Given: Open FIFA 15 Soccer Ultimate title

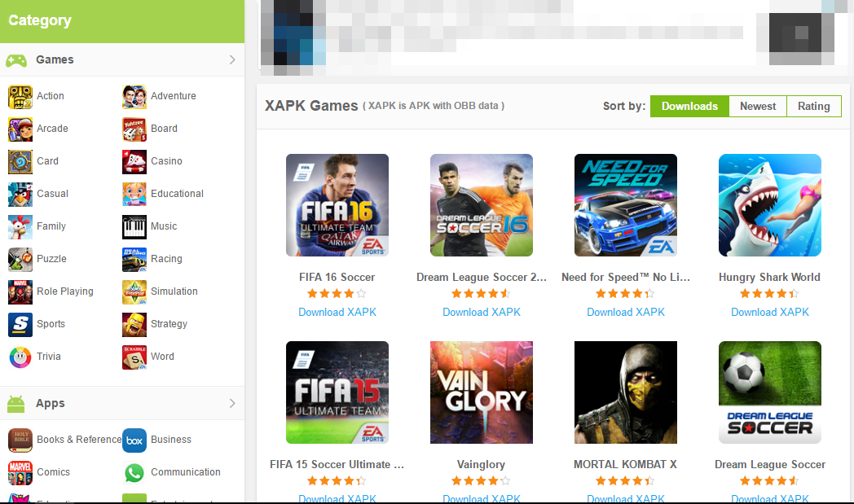Looking at the screenshot, I should 337,464.
